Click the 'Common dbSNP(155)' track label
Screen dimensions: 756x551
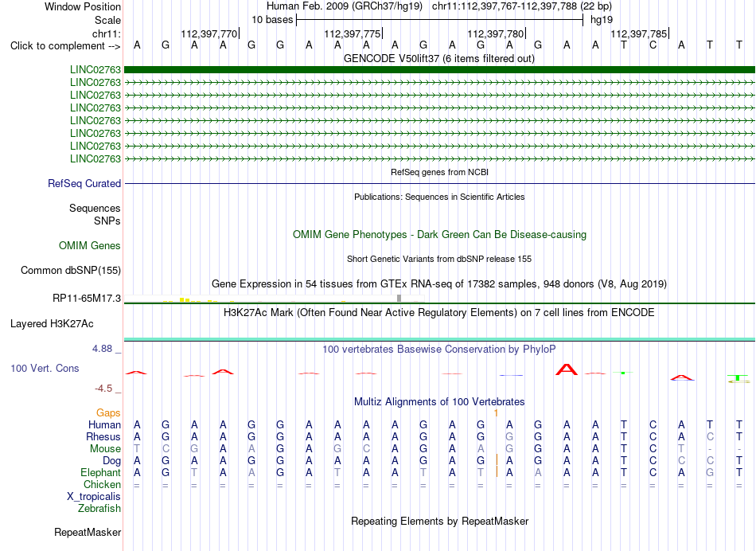70,270
